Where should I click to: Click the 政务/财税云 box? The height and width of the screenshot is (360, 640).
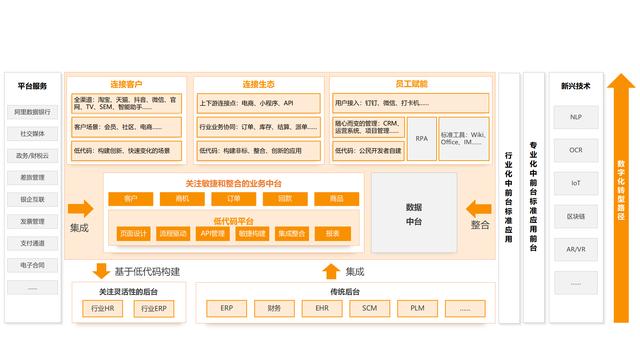32,156
